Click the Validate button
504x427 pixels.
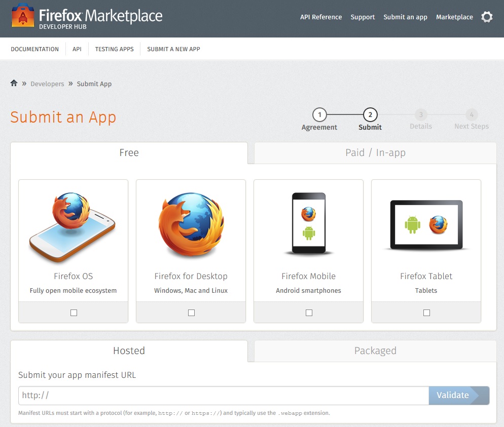coord(459,395)
